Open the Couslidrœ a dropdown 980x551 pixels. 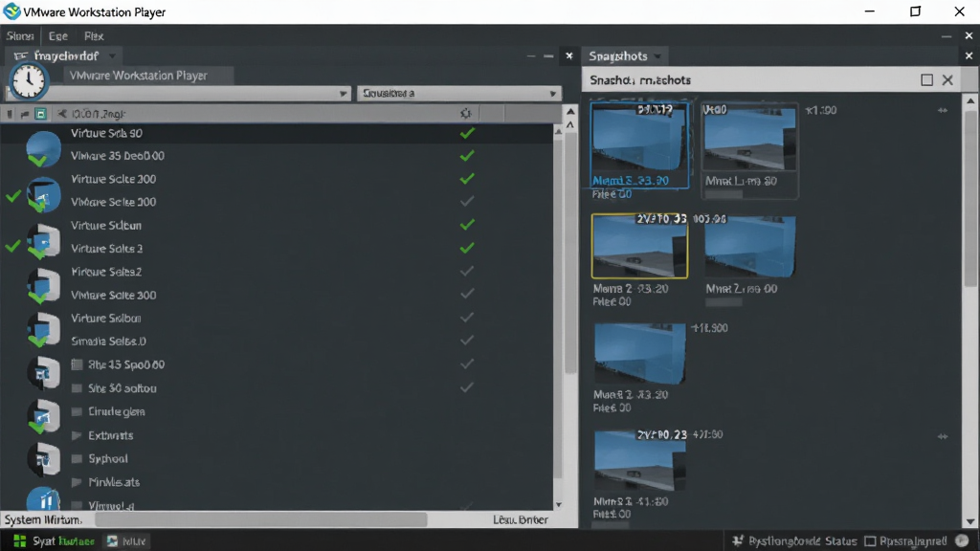click(x=458, y=93)
